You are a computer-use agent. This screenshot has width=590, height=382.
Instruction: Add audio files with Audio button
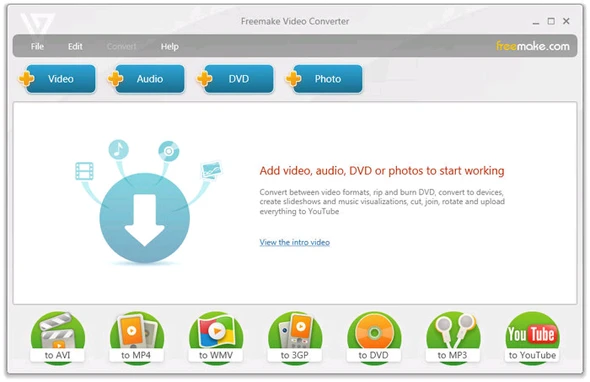[x=146, y=79]
